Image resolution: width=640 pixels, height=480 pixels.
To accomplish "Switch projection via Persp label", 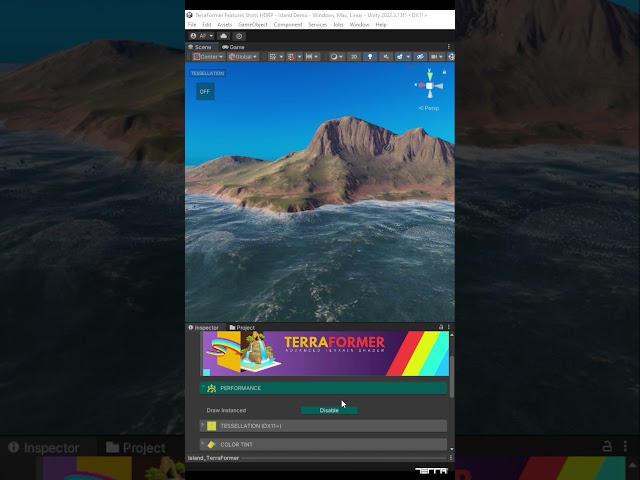I will pyautogui.click(x=429, y=108).
